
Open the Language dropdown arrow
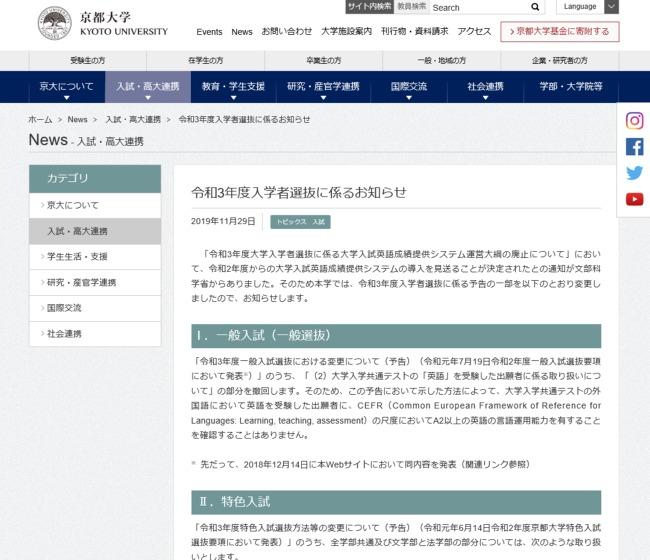click(x=611, y=7)
